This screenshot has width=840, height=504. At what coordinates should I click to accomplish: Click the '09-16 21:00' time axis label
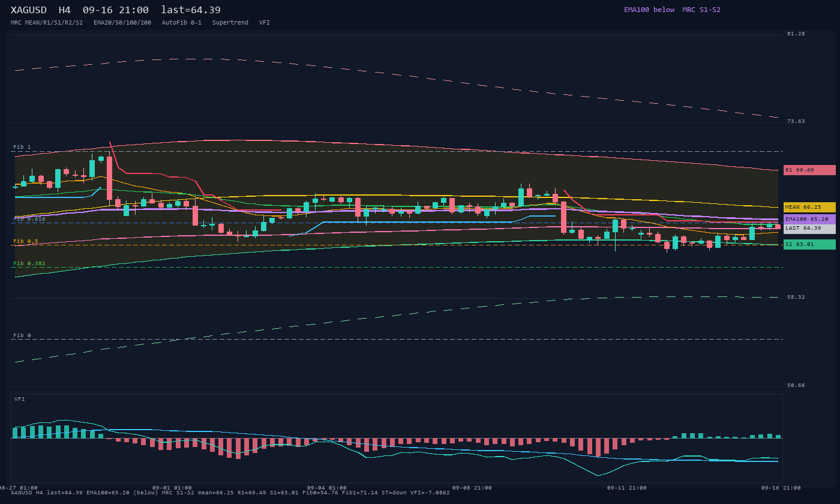(x=781, y=488)
